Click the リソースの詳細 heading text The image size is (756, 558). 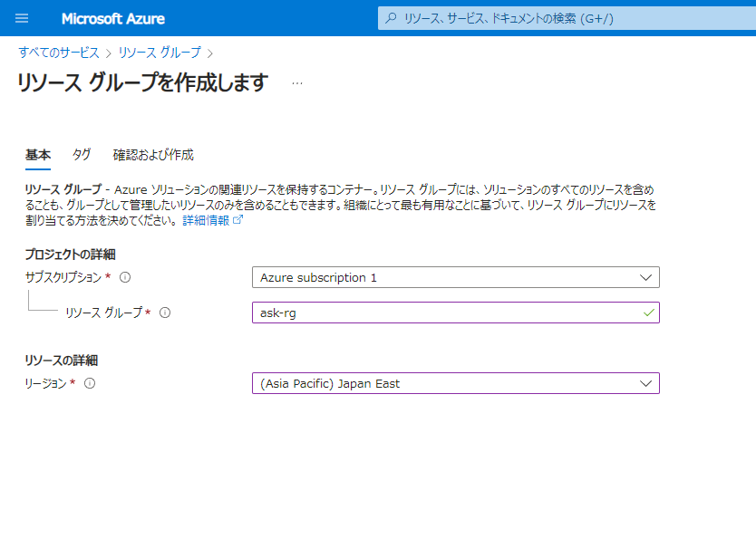coord(62,361)
